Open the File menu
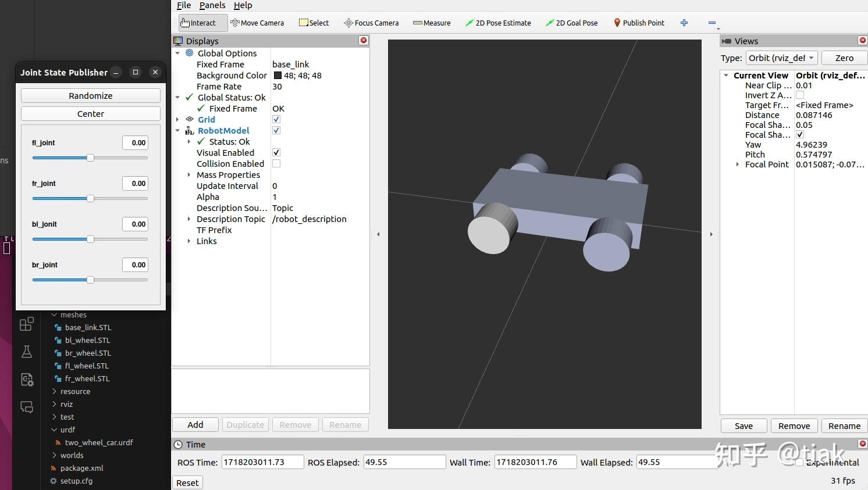This screenshot has height=490, width=868. click(x=183, y=5)
